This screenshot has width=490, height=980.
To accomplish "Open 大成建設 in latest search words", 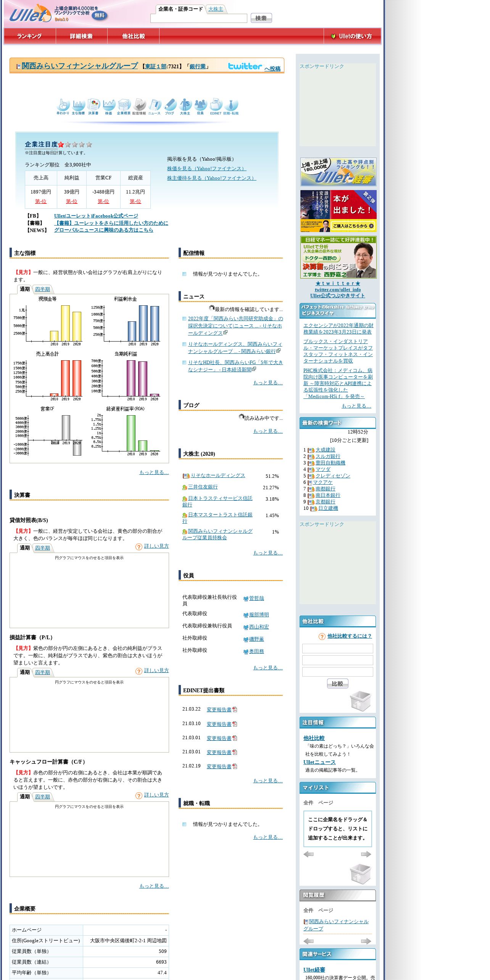I will pyautogui.click(x=325, y=450).
